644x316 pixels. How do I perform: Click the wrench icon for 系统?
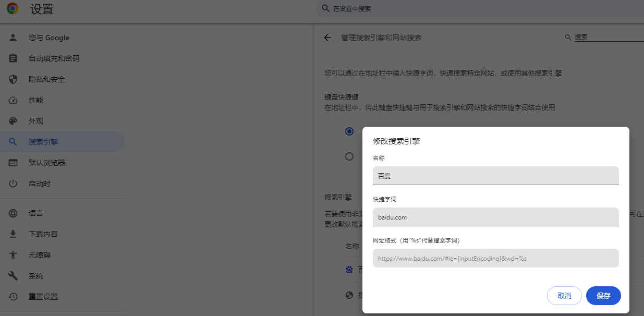14,276
